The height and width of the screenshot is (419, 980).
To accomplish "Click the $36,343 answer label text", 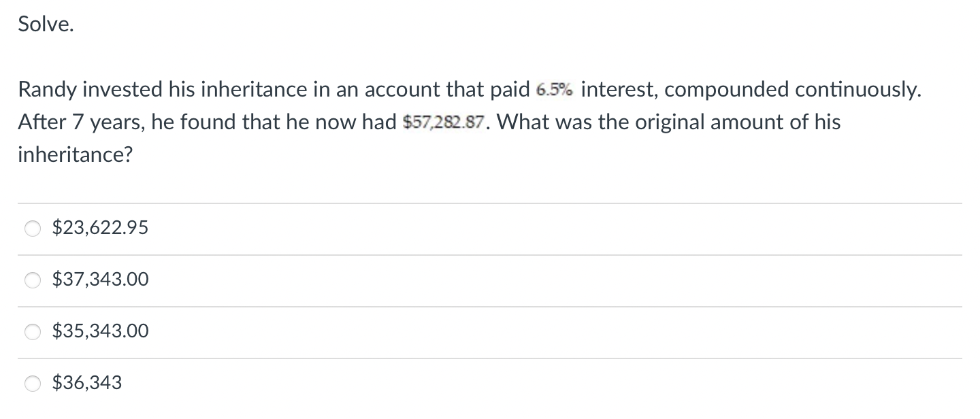I will (x=87, y=383).
